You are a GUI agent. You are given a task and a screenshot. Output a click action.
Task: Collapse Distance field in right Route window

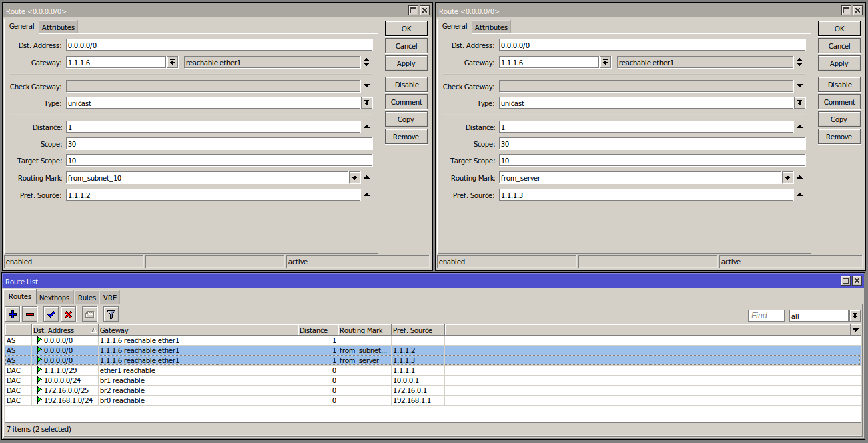(799, 127)
